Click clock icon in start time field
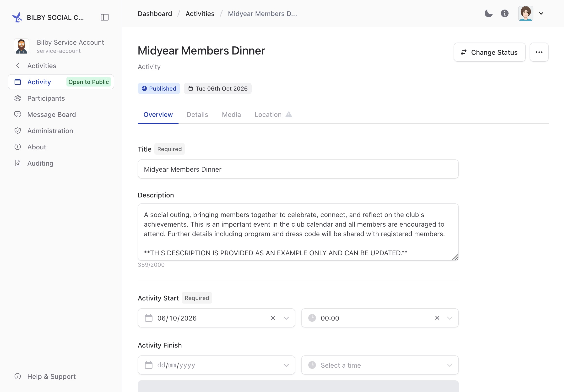This screenshot has height=392, width=564. (312, 318)
